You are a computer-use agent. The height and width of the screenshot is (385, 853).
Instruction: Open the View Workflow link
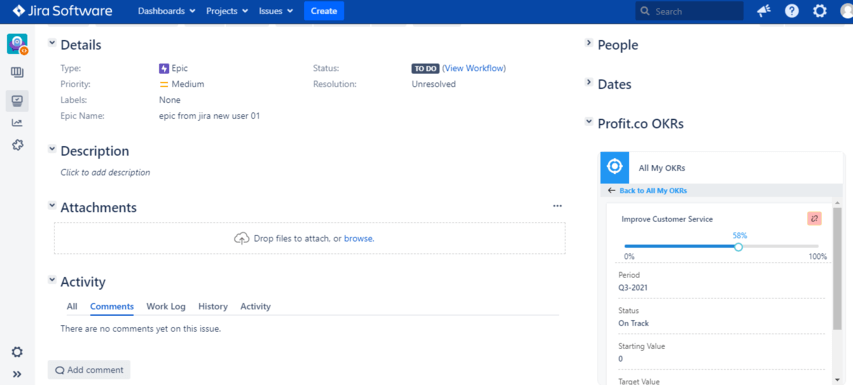tap(474, 69)
